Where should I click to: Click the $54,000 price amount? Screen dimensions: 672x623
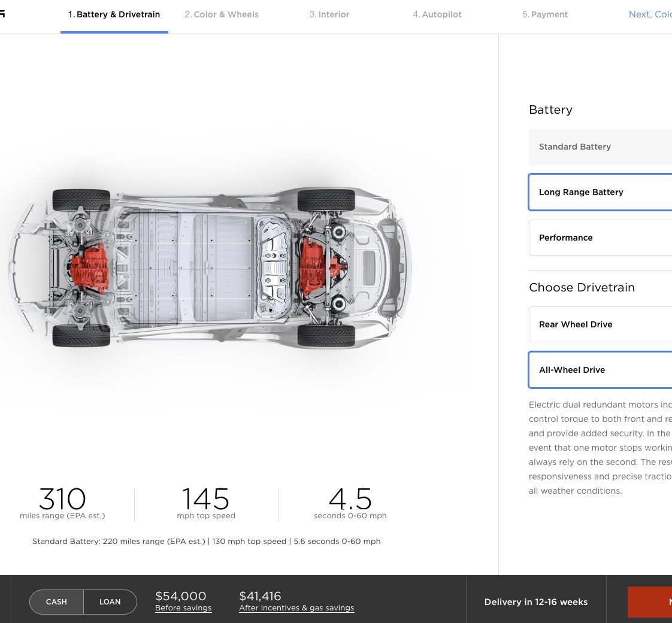click(x=181, y=595)
